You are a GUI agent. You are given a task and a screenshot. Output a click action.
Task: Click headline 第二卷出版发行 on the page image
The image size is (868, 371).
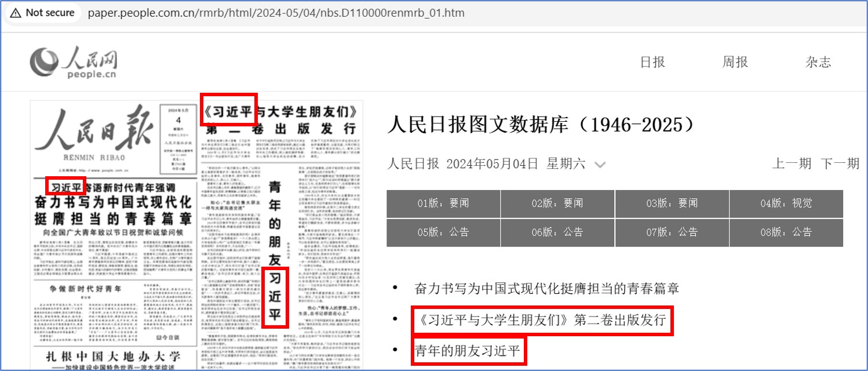[280, 128]
